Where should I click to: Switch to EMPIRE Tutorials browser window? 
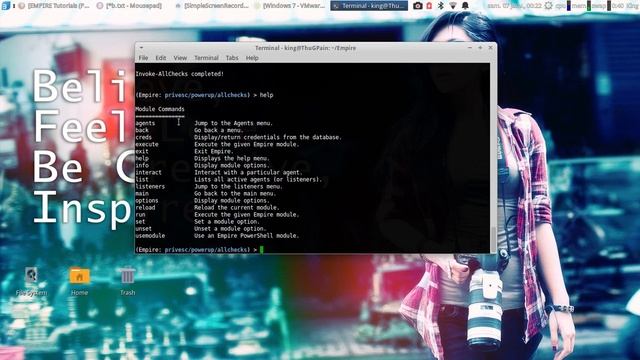coord(53,6)
